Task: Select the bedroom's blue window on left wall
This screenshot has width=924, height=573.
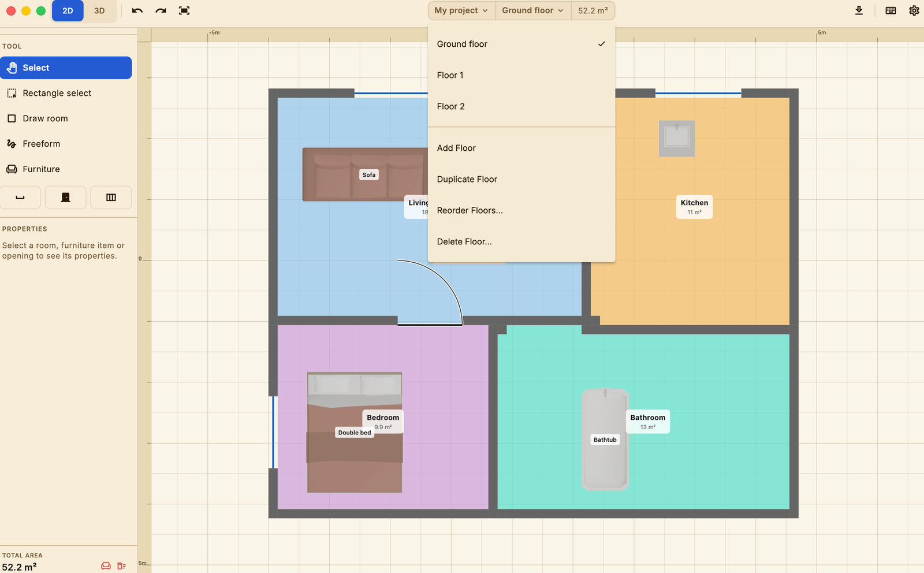Action: (273, 432)
